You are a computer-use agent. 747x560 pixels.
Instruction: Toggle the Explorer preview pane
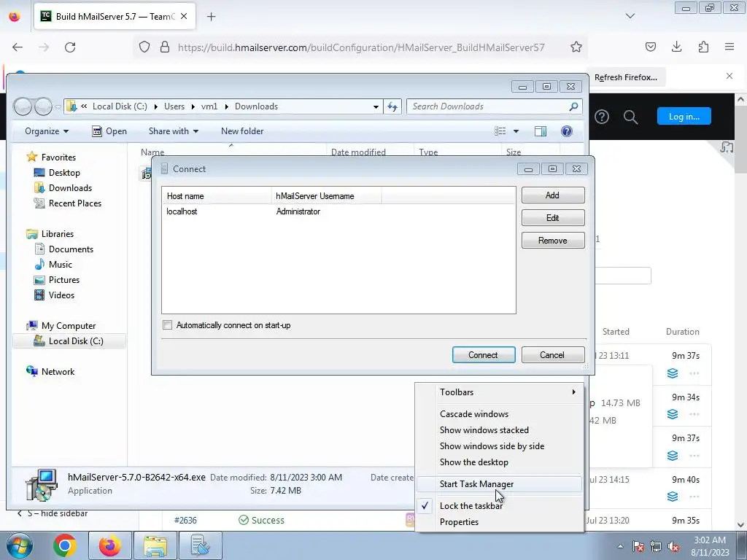tap(541, 131)
